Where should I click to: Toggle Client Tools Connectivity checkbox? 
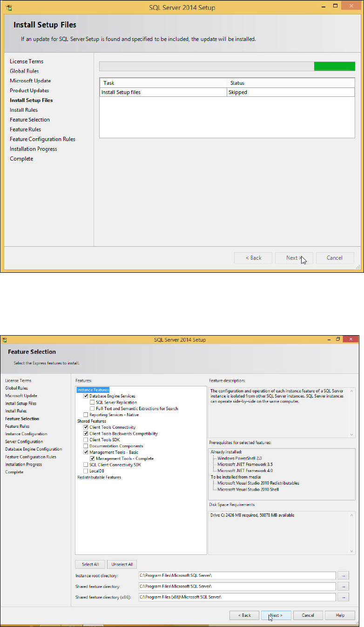point(86,427)
